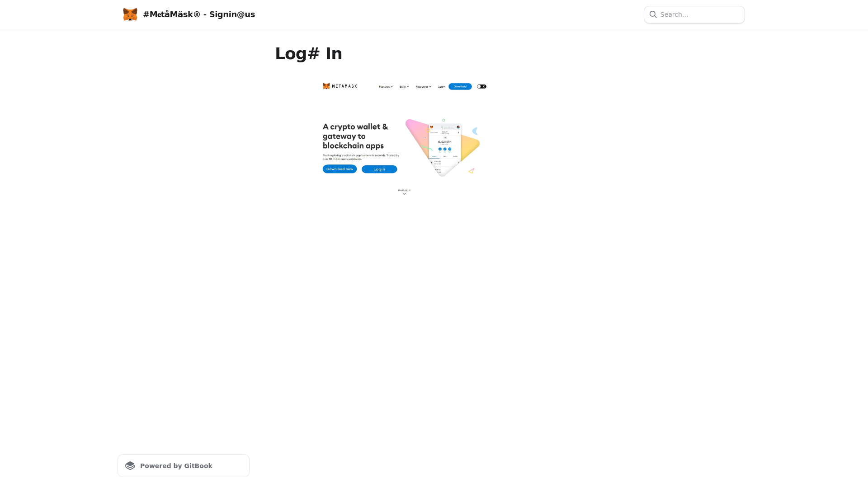Open the '#MetåMäsk® - Signin@us' site title link
Viewport: 868px width, 488px height.
[199, 14]
